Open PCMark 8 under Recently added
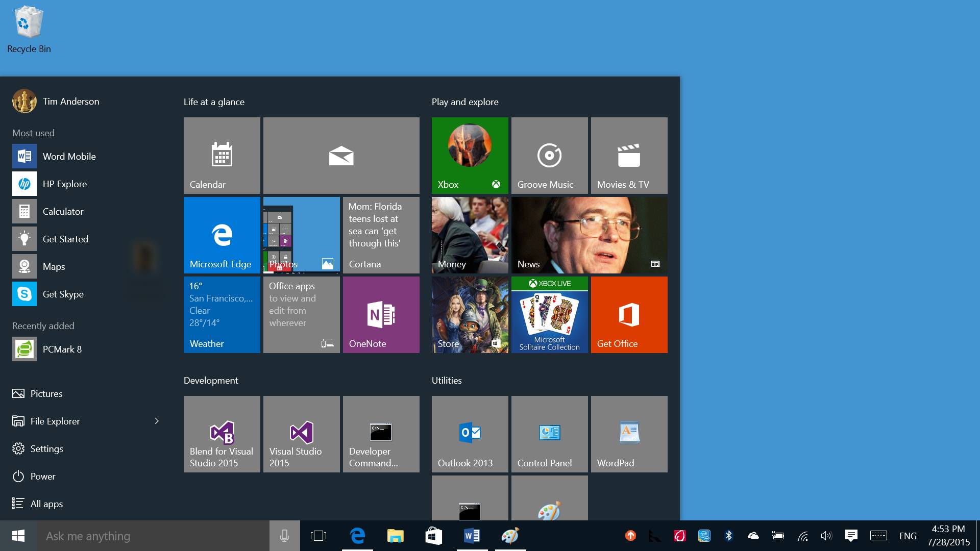 (86, 349)
